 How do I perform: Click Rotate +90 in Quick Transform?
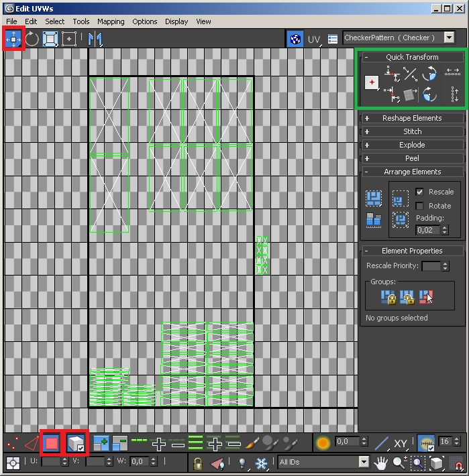[x=429, y=74]
